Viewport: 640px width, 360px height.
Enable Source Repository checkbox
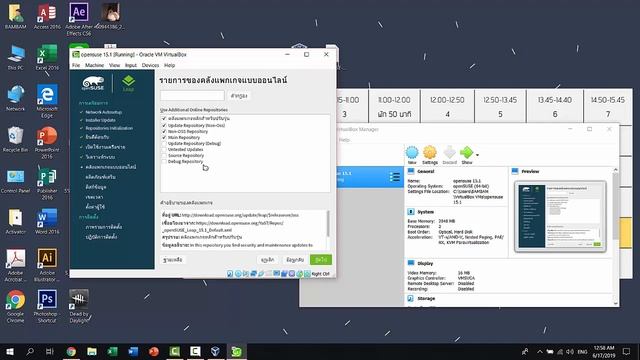[x=164, y=156]
